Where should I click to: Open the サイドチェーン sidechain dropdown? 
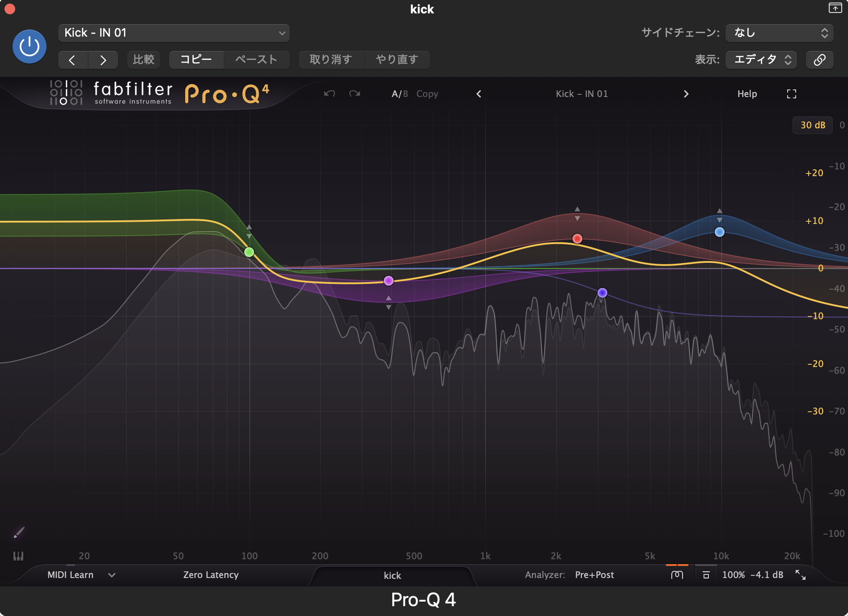(x=779, y=33)
